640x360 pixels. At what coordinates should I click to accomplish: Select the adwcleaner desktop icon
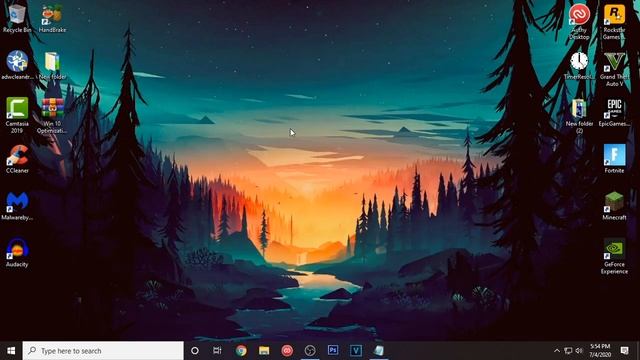click(17, 65)
